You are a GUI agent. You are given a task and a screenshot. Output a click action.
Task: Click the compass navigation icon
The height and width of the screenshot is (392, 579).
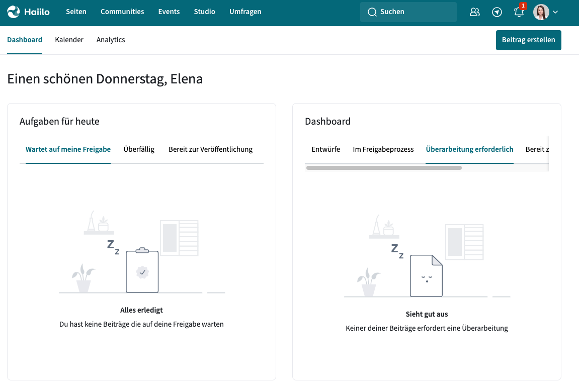[497, 12]
